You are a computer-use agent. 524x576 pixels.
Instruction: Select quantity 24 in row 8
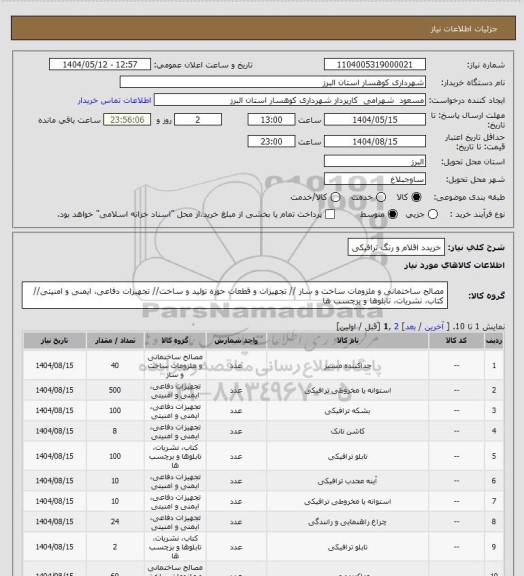(115, 522)
